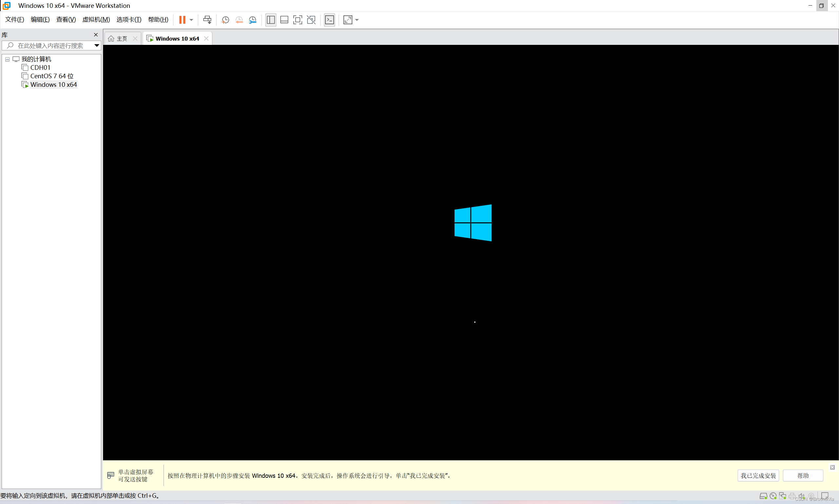Open the 虚拟机(M) menu
Screen dimensions: 839x504
click(96, 19)
